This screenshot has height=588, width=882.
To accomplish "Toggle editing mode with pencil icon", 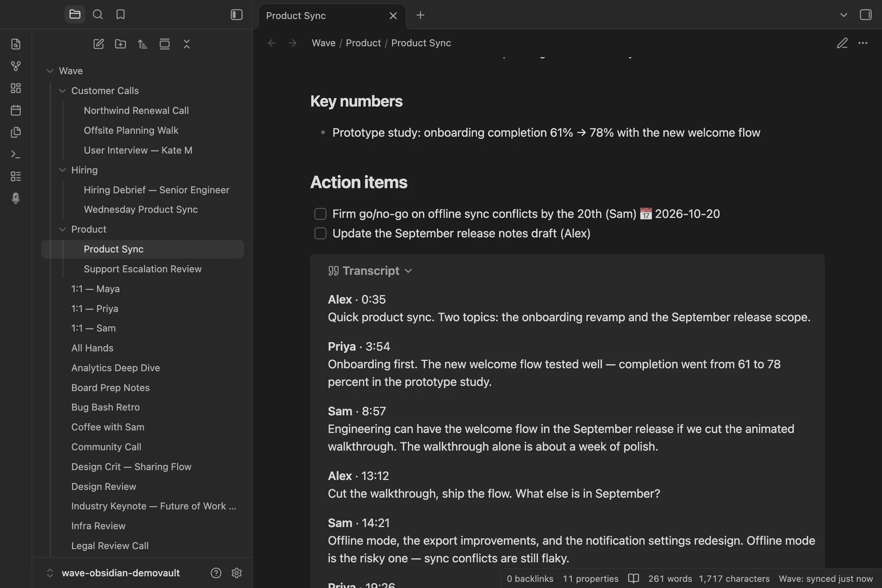I will tap(842, 43).
